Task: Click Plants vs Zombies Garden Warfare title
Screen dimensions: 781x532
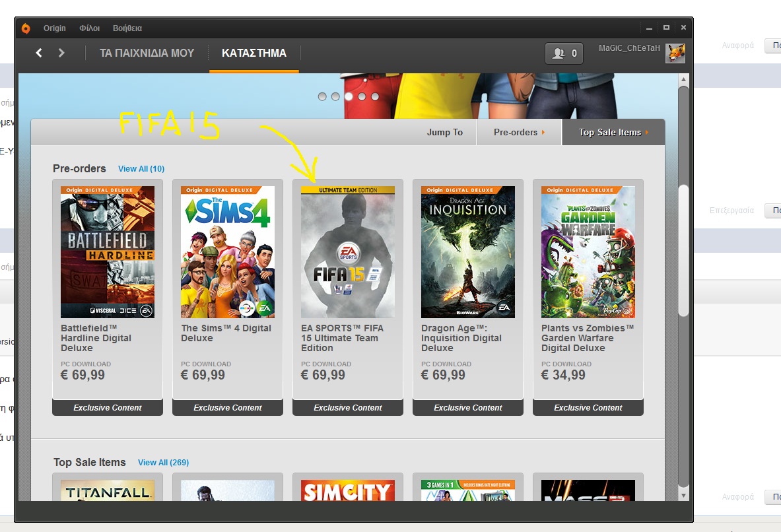Action: (x=588, y=338)
